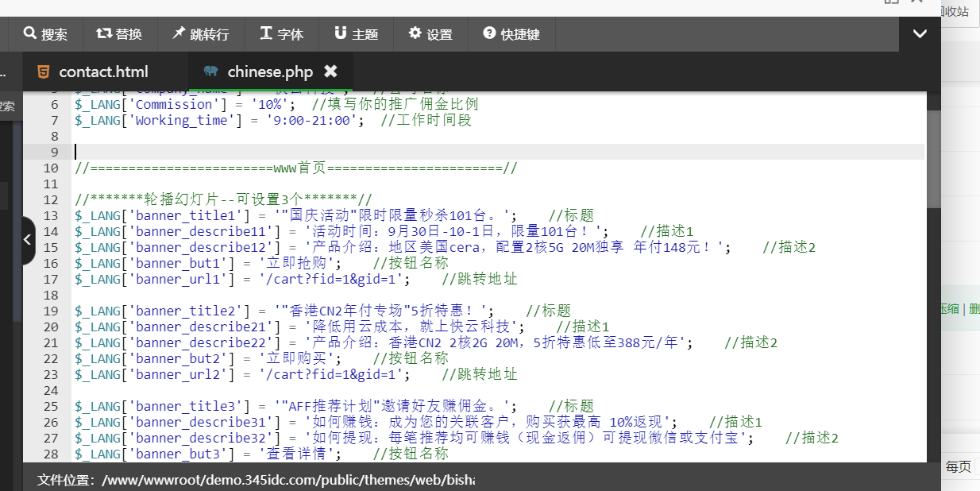Click the 搜索 magnifier icon in toolbar
The width and height of the screenshot is (980, 491).
[30, 33]
